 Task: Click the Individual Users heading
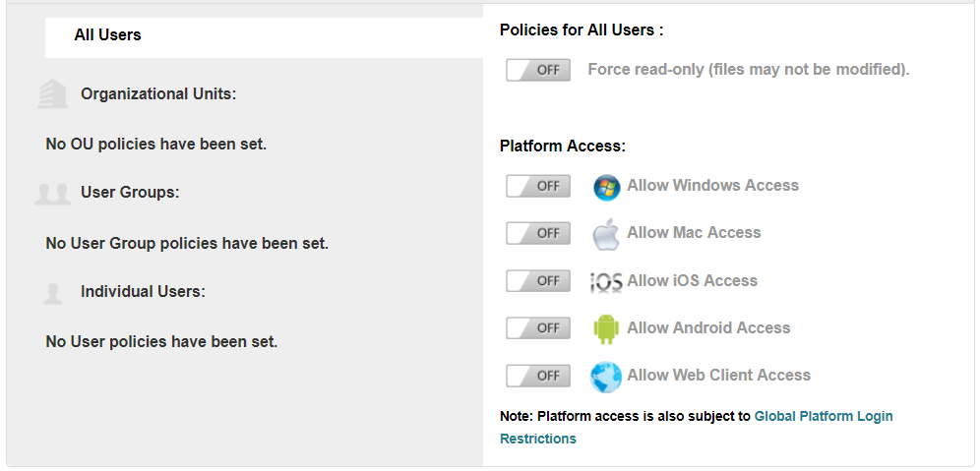click(143, 292)
